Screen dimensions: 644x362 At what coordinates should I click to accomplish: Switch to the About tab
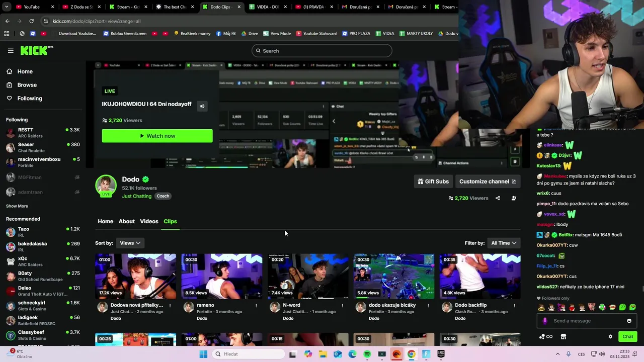(126, 221)
